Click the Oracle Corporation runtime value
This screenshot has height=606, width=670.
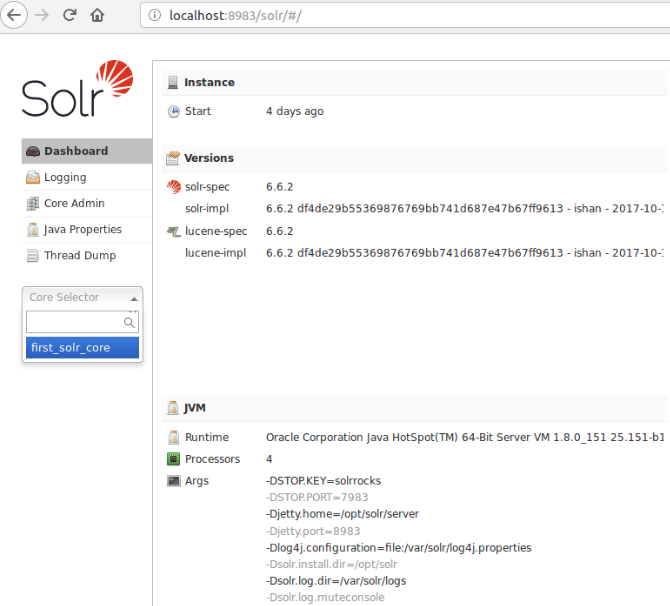click(x=465, y=437)
